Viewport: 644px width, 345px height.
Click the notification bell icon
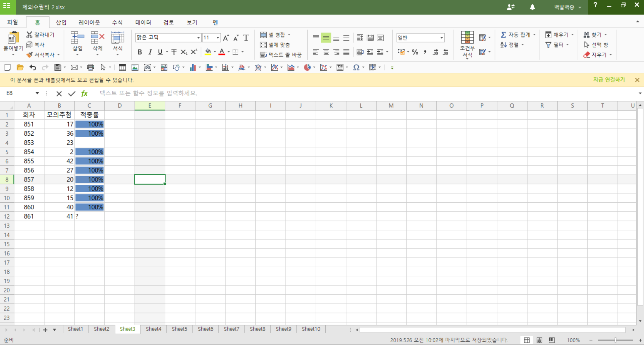point(532,7)
